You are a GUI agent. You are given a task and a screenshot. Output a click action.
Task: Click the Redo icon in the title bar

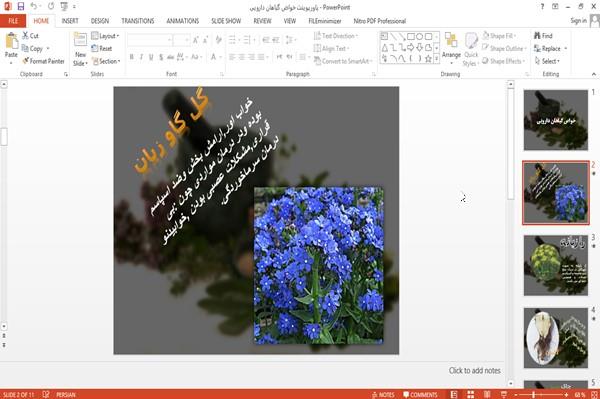[x=51, y=6]
